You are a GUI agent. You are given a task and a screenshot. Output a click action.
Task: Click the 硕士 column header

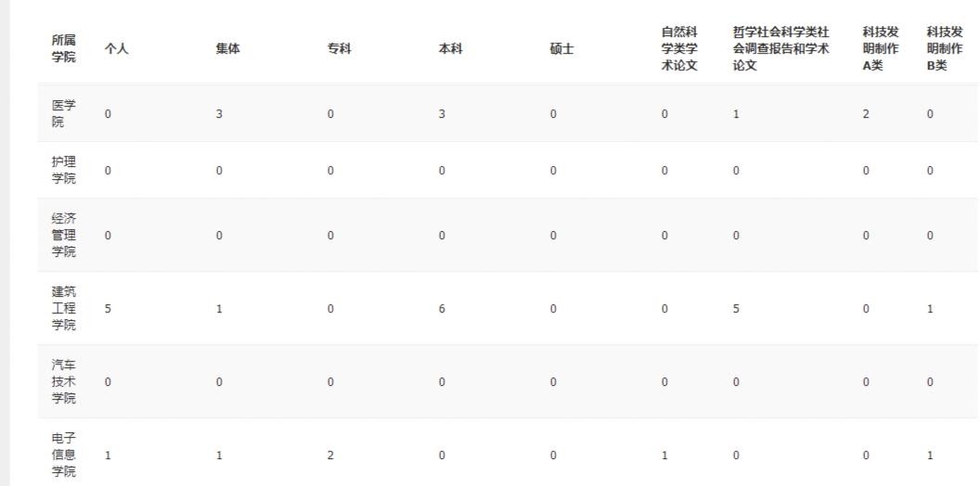561,49
